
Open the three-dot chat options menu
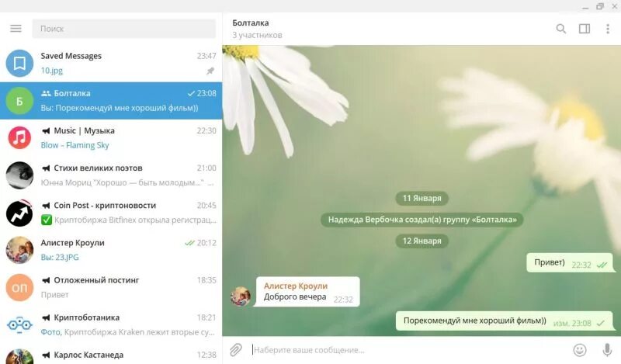point(608,29)
